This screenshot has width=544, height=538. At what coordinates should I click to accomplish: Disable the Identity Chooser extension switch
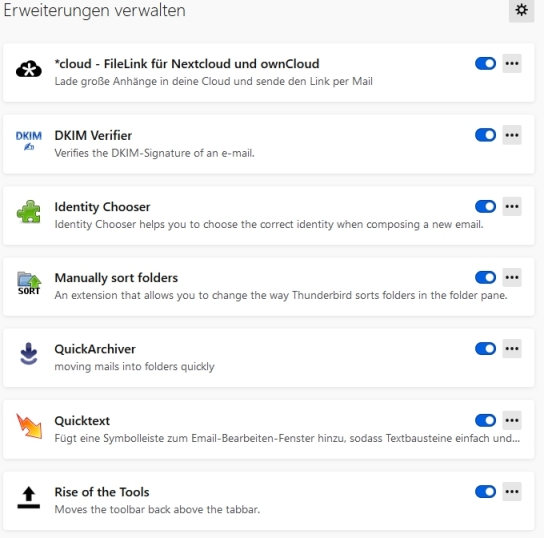coord(485,206)
